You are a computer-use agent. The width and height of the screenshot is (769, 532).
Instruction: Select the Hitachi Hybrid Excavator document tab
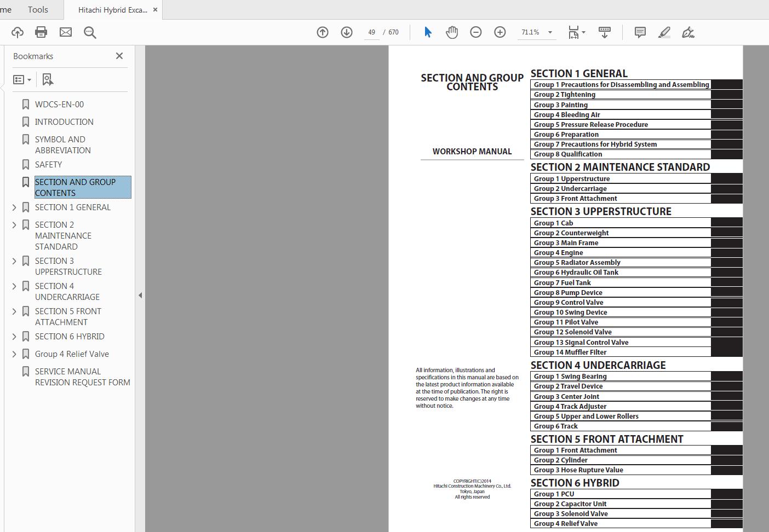(x=112, y=10)
